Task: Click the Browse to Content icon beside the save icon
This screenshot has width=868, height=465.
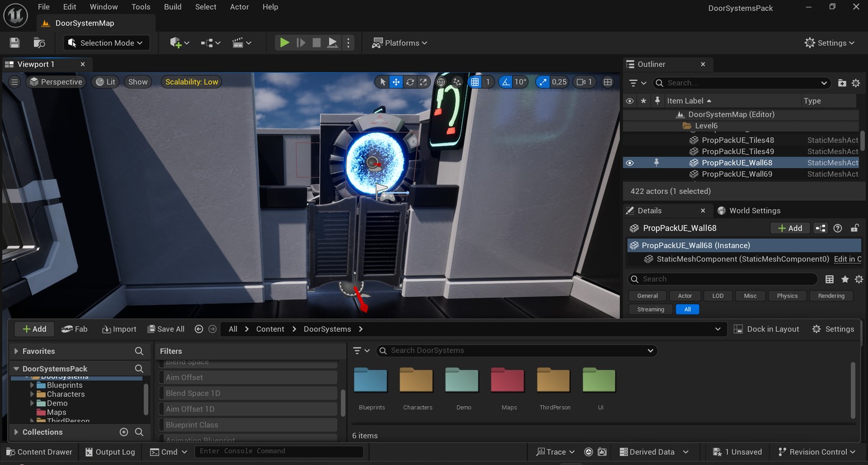Action: click(x=39, y=43)
